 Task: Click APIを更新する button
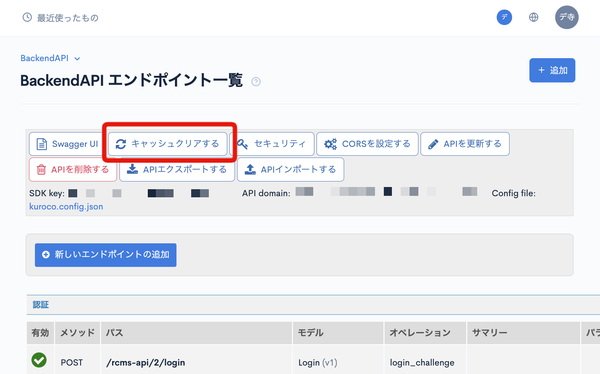(465, 144)
